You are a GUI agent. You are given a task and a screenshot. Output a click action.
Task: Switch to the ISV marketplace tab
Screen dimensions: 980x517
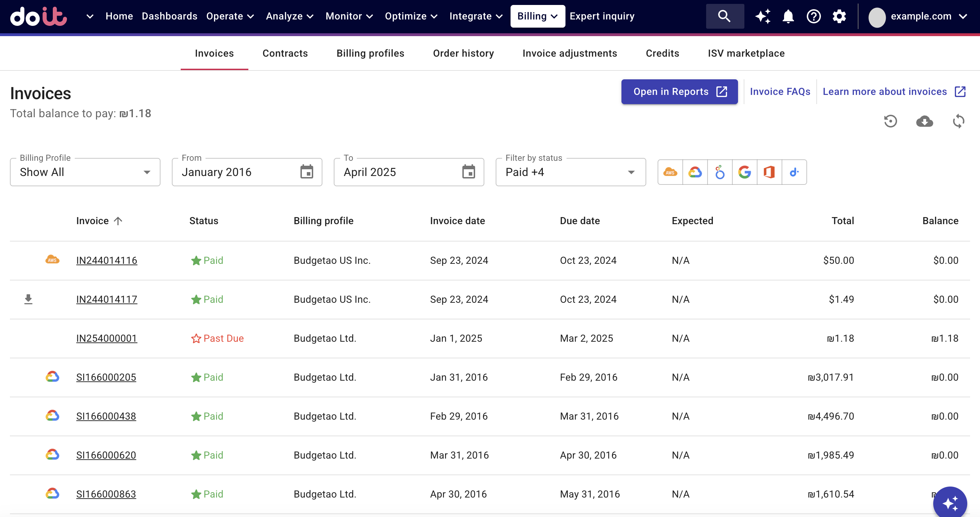click(746, 53)
